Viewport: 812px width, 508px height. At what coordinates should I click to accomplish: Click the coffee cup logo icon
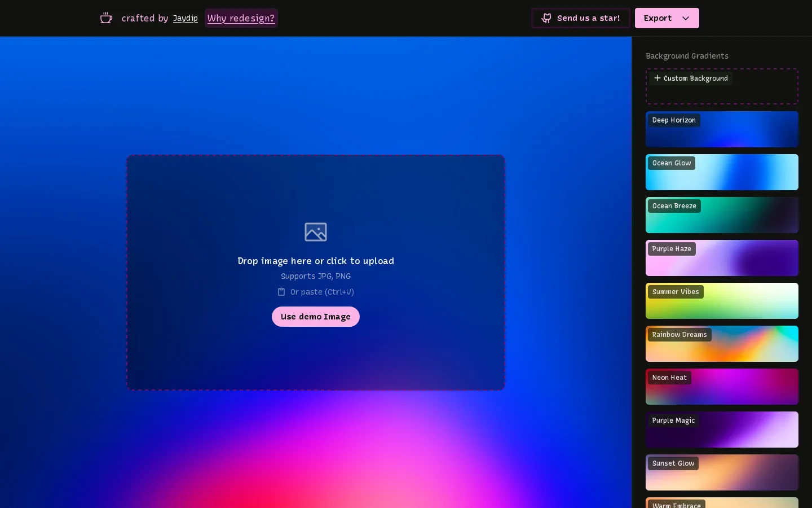coord(106,18)
